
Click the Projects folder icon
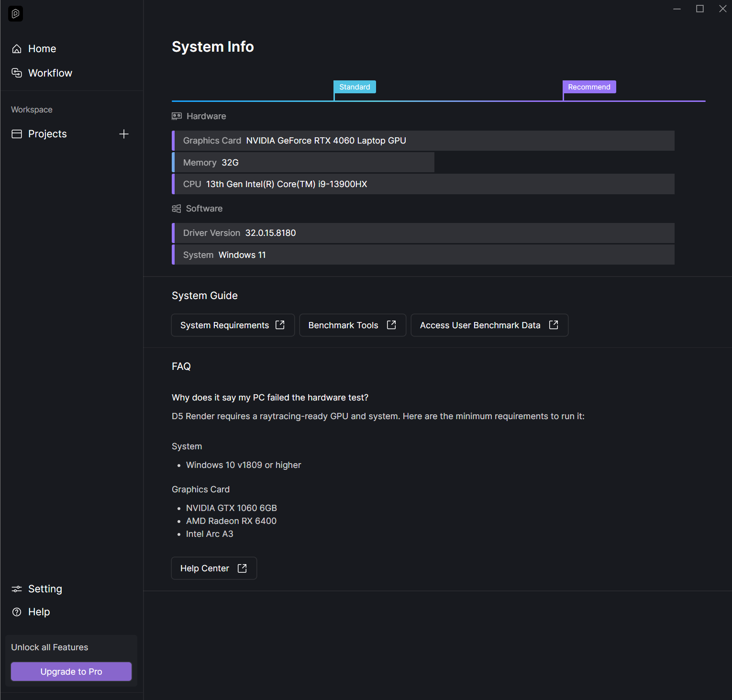[x=17, y=134]
